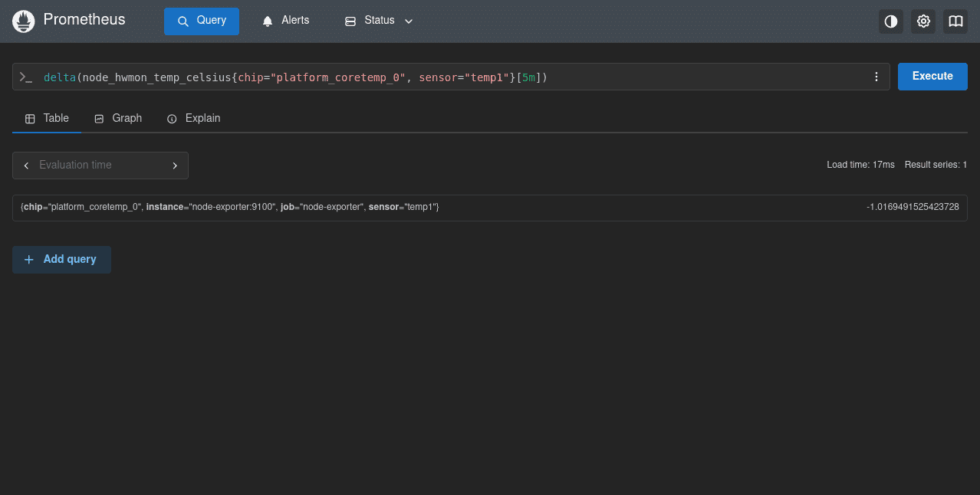The height and width of the screenshot is (495, 980).
Task: Toggle the light/dark theme icon
Action: (891, 21)
